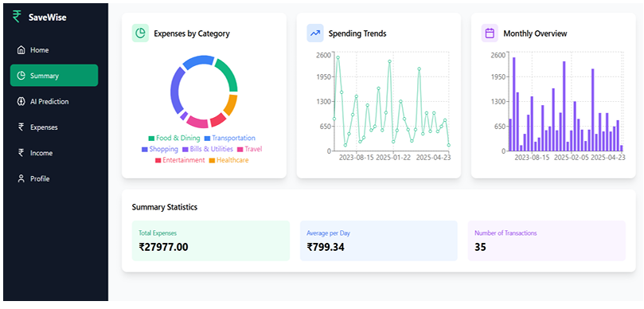Click the Spending Trends title
This screenshot has height=309, width=644.
pyautogui.click(x=357, y=33)
